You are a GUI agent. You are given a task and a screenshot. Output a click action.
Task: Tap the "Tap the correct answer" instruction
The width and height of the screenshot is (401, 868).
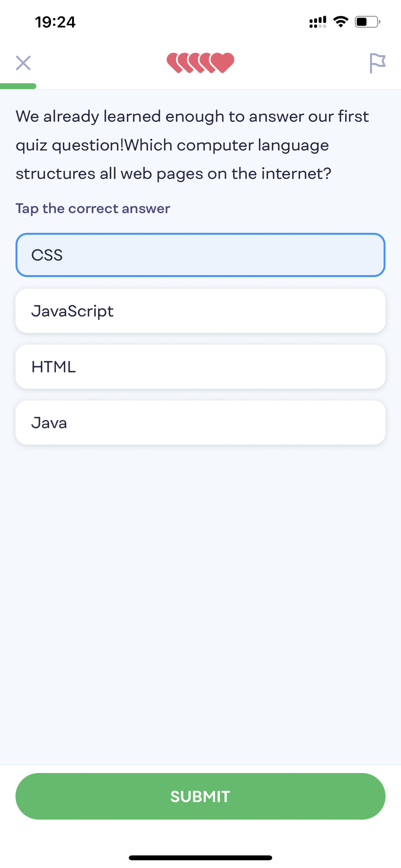click(x=93, y=209)
